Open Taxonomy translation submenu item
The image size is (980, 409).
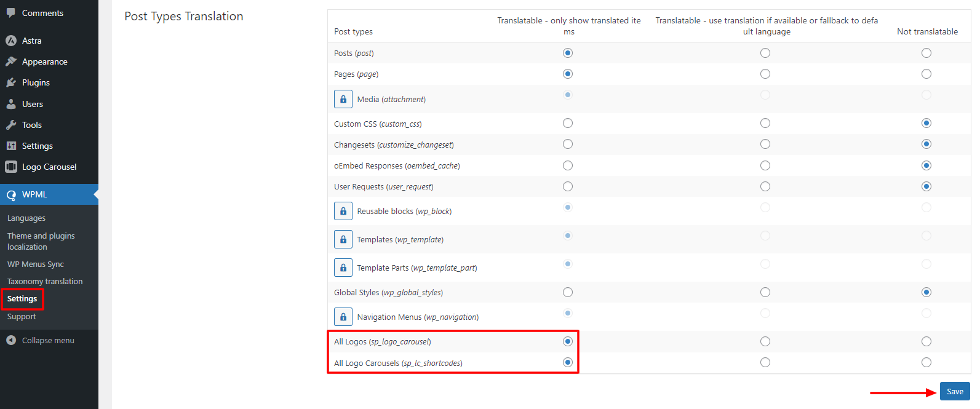[45, 281]
